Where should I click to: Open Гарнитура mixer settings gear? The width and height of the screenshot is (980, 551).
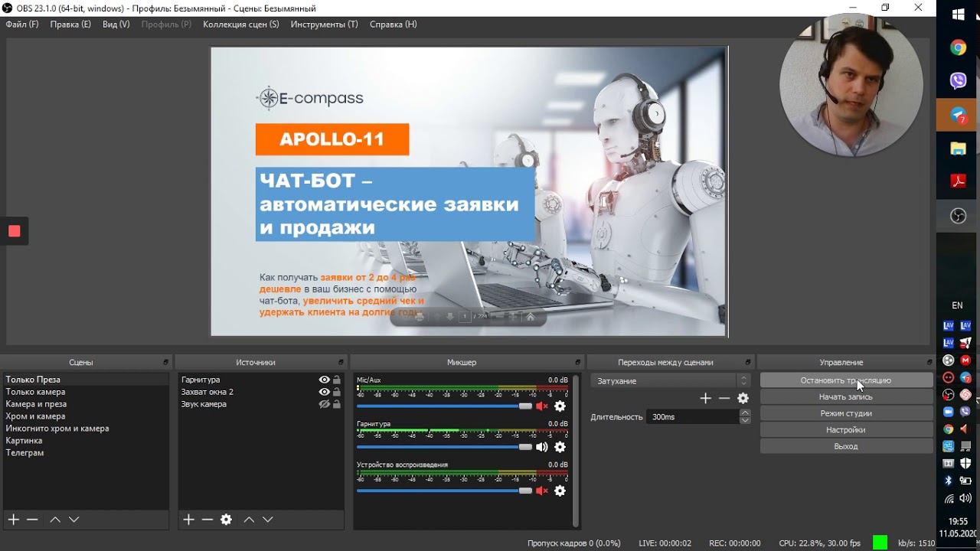tap(560, 447)
